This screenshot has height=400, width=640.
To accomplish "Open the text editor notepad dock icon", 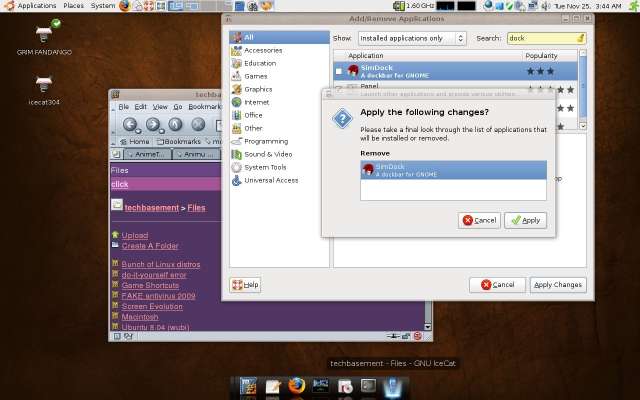I will (x=273, y=386).
